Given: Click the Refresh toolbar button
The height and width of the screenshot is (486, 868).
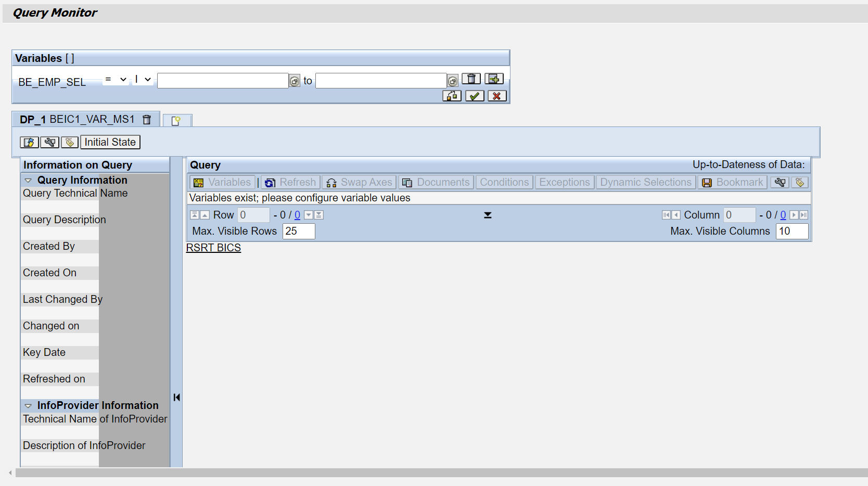Looking at the screenshot, I should tap(291, 182).
